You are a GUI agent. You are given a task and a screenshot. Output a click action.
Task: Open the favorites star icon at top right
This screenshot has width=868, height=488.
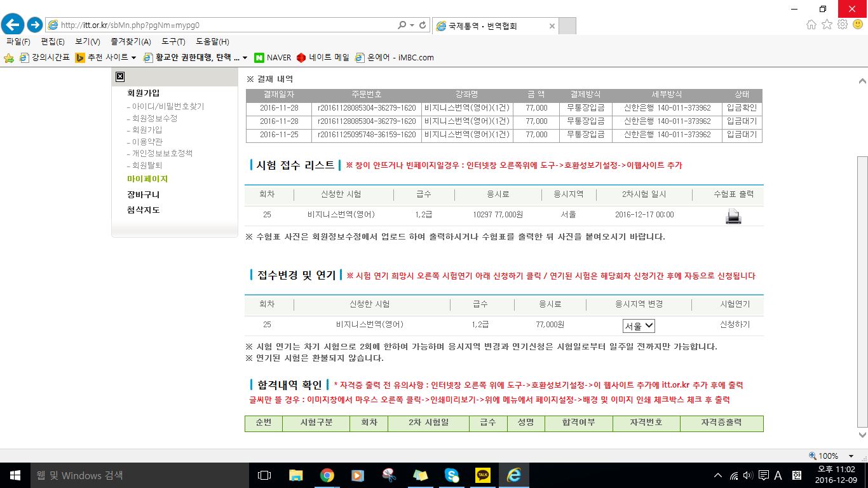[827, 25]
